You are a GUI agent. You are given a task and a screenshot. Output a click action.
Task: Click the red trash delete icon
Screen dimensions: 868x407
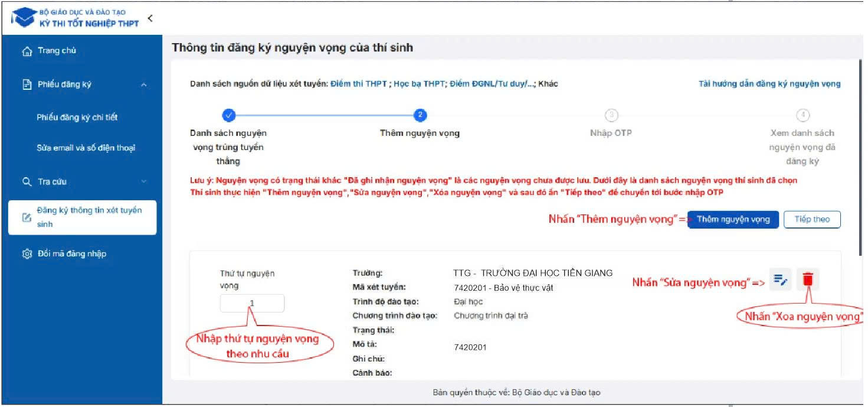pos(808,279)
